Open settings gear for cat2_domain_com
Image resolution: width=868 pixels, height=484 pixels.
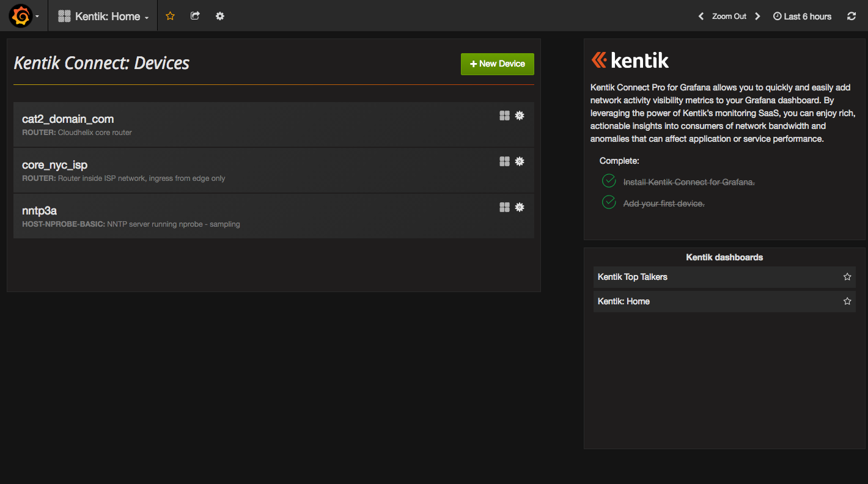tap(520, 116)
